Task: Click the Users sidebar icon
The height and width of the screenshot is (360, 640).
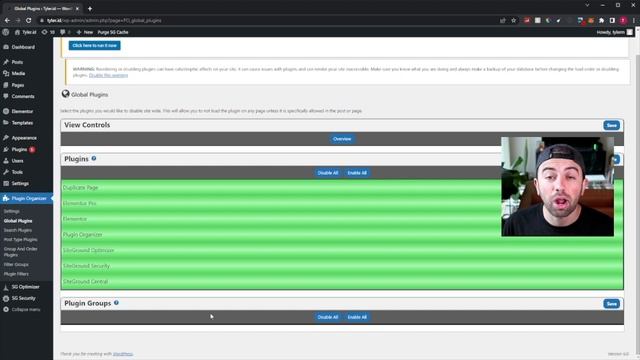Action: 6,161
